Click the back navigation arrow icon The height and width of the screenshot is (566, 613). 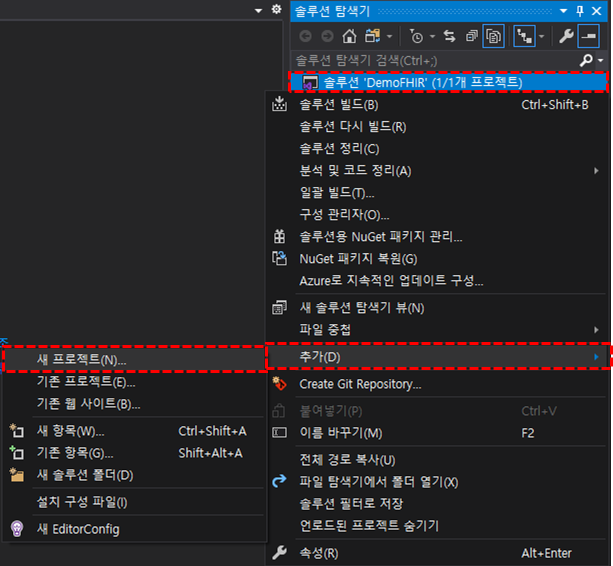305,36
